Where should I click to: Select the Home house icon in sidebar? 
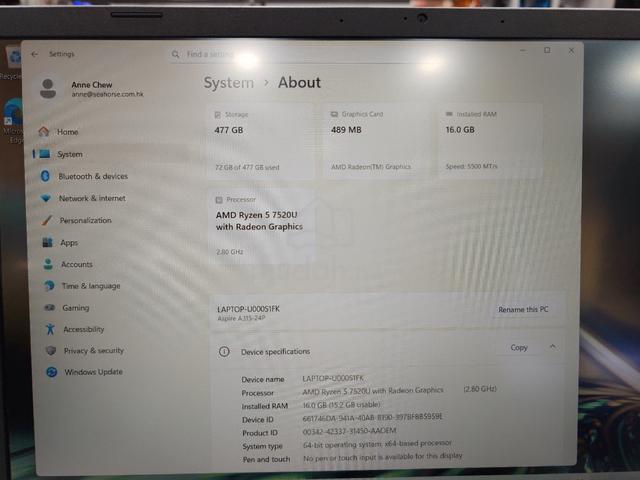pos(44,132)
